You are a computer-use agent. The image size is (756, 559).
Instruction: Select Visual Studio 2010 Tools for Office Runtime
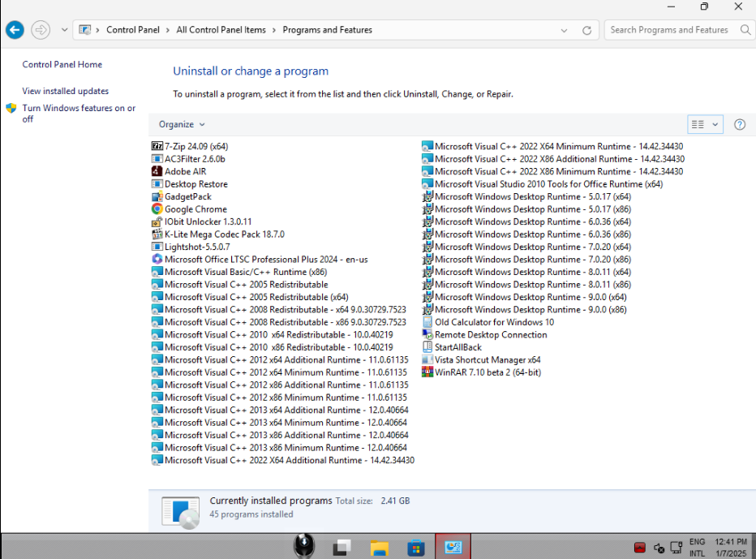point(543,183)
